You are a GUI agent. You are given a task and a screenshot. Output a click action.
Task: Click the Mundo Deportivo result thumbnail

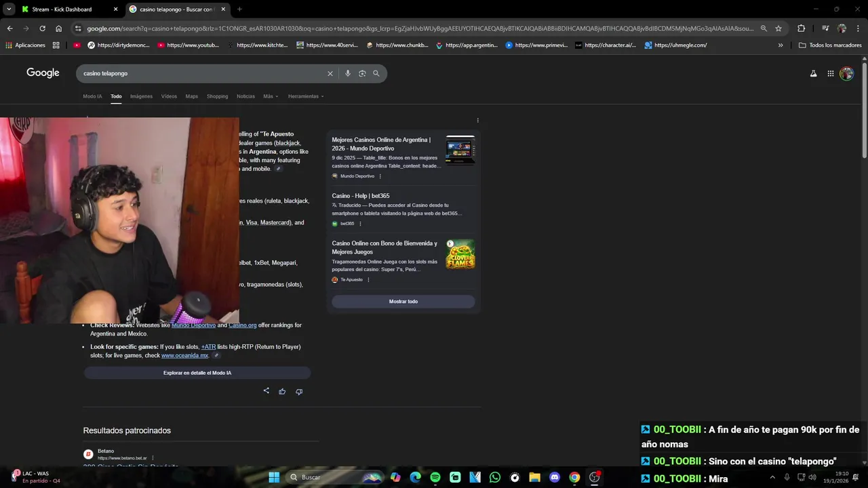tap(460, 150)
